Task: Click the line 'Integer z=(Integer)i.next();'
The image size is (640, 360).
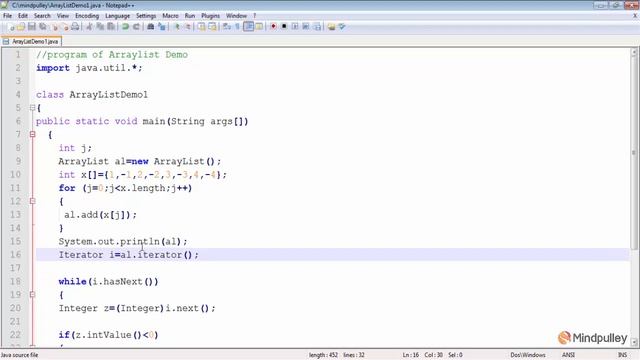Action: coord(137,308)
